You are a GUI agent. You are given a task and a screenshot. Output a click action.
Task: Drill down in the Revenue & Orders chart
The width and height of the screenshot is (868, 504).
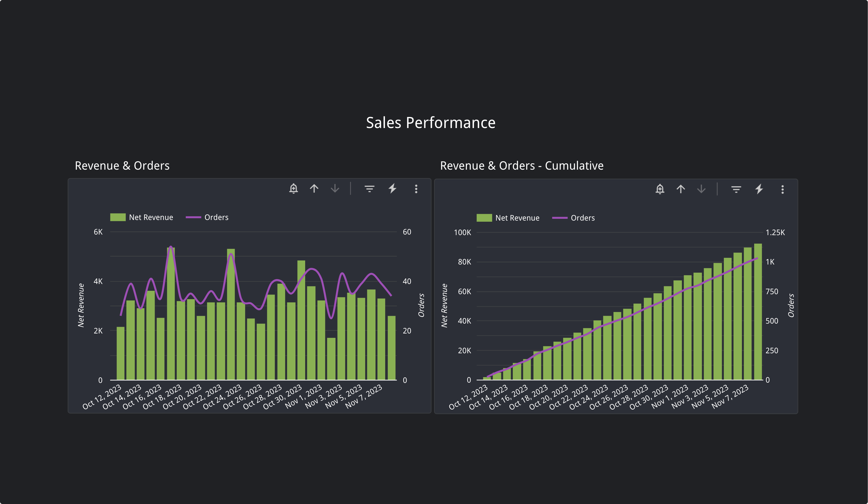pyautogui.click(x=335, y=189)
